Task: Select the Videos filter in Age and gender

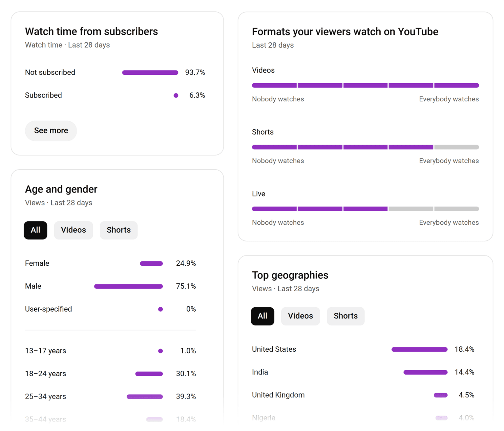Action: [x=73, y=230]
